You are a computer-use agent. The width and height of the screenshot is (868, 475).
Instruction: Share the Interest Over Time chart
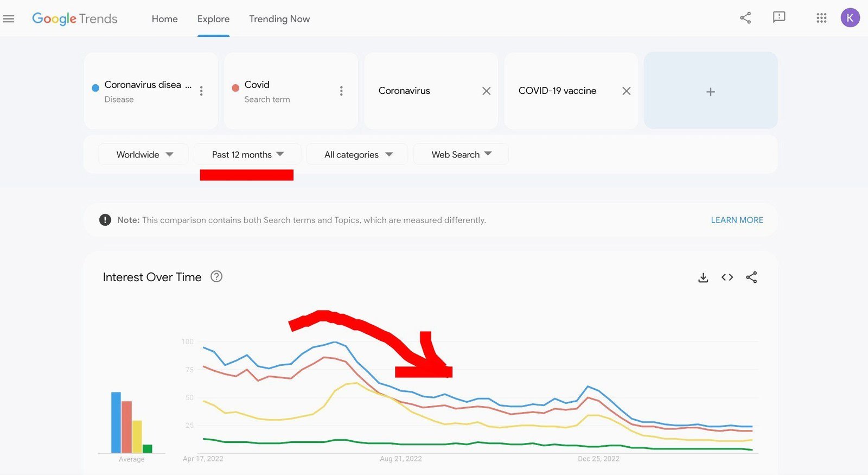tap(751, 277)
